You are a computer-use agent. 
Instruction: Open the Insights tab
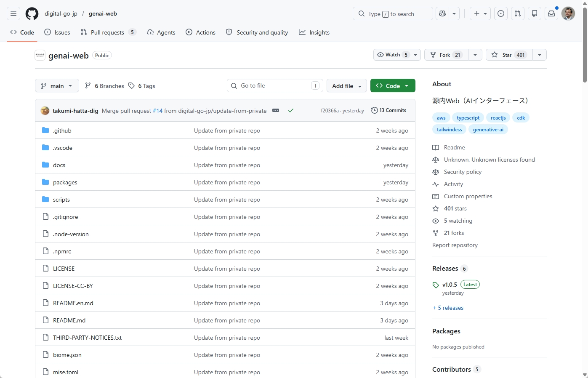[x=314, y=32]
